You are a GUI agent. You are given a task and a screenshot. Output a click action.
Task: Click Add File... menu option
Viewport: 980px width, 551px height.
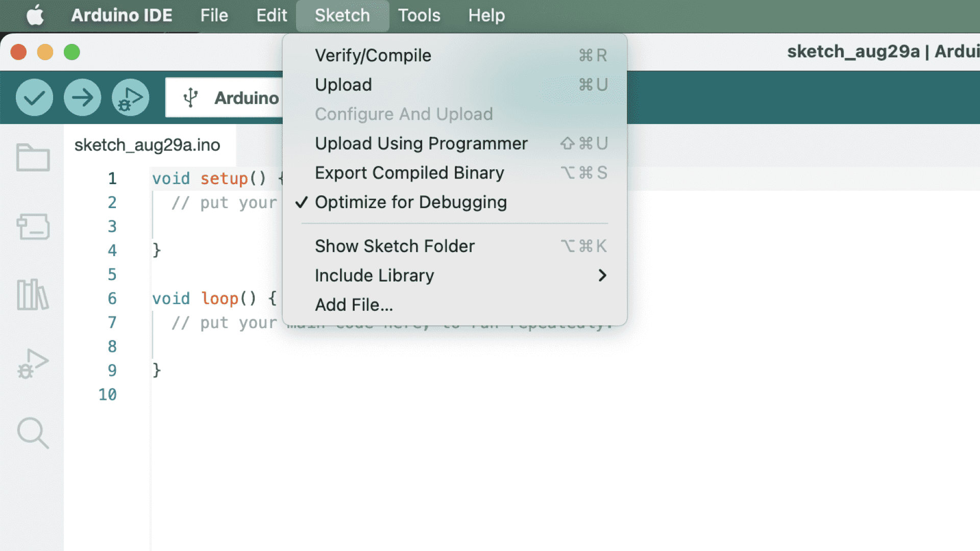tap(353, 305)
